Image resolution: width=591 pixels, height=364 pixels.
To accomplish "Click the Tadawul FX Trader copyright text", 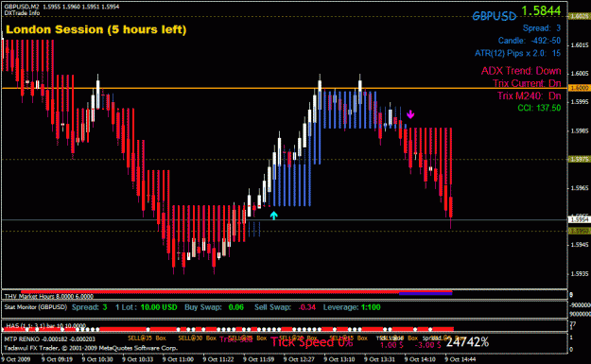I will click(91, 348).
